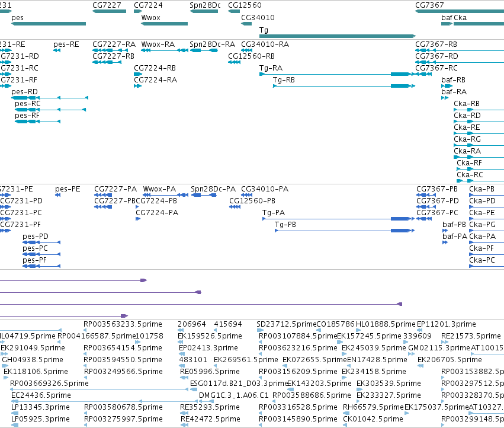Click the pes-RC transcript label
Viewport: 504px width, 428px height.
pos(28,104)
